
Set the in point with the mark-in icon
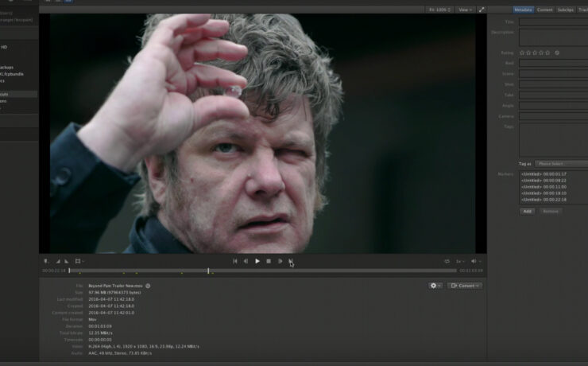58,261
